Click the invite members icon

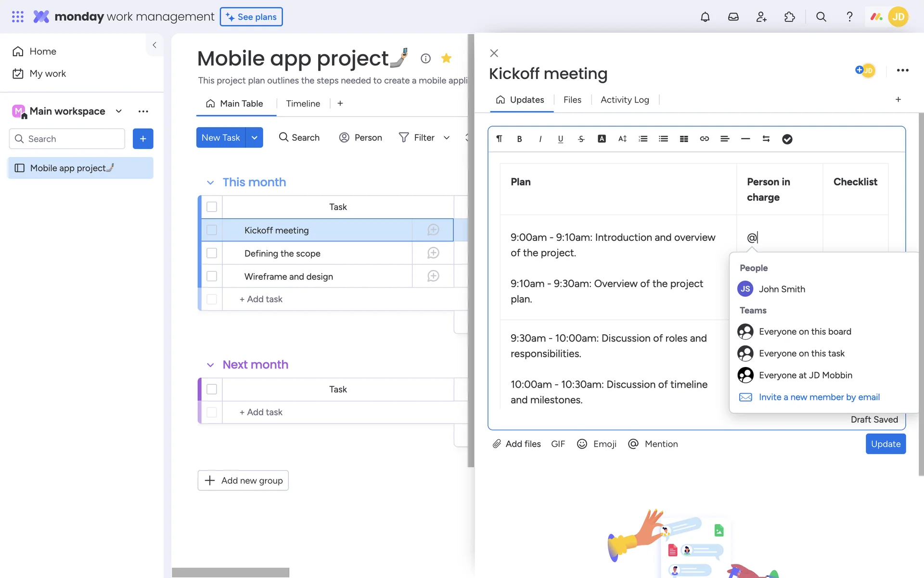pos(761,17)
